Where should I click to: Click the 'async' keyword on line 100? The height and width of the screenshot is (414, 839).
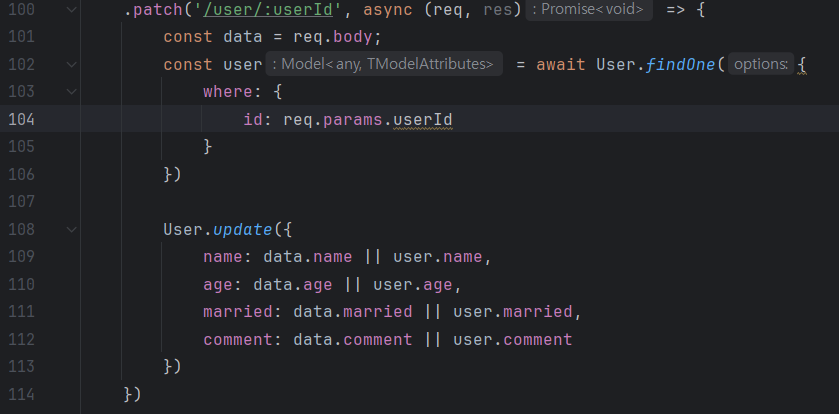click(x=388, y=10)
